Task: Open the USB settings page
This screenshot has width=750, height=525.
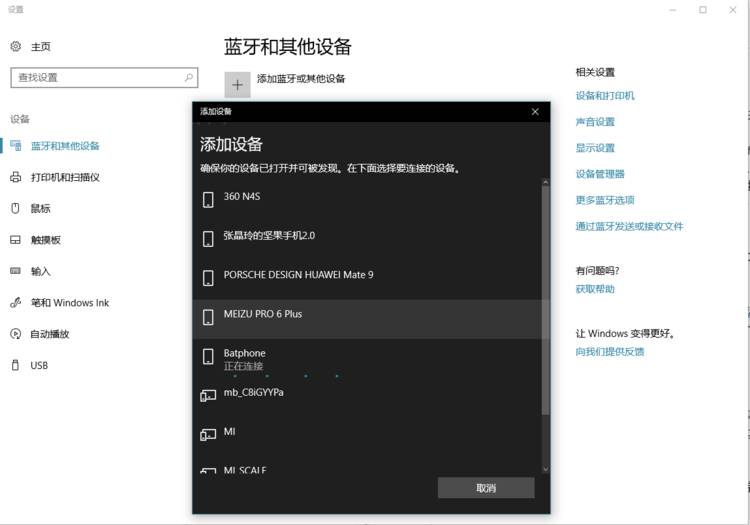Action: click(x=39, y=365)
